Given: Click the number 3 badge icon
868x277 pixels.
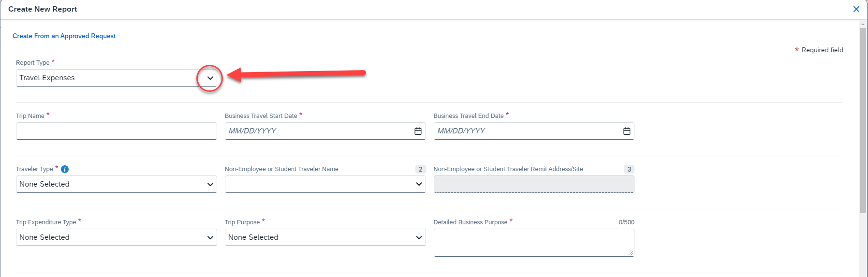Looking at the screenshot, I should point(629,169).
